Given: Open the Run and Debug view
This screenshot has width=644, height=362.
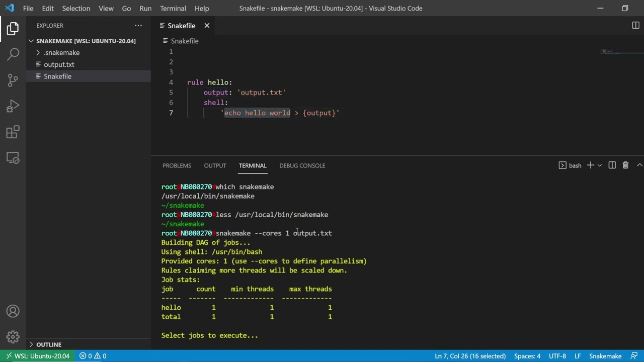Looking at the screenshot, I should (13, 106).
